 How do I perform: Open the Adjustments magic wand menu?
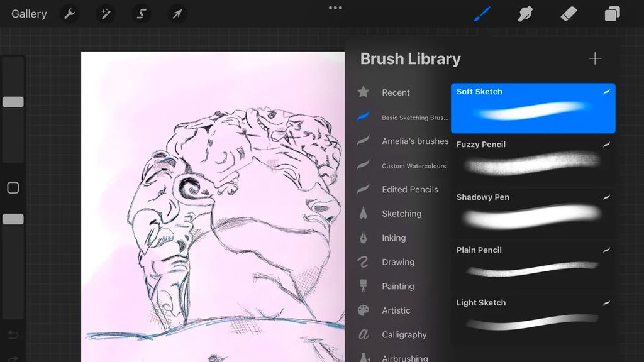pyautogui.click(x=105, y=13)
